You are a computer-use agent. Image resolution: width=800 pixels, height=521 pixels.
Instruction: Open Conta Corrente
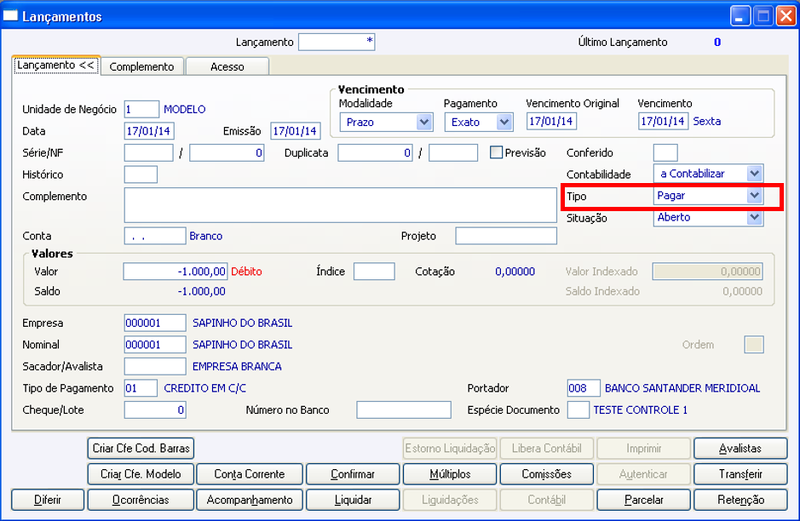coord(249,474)
